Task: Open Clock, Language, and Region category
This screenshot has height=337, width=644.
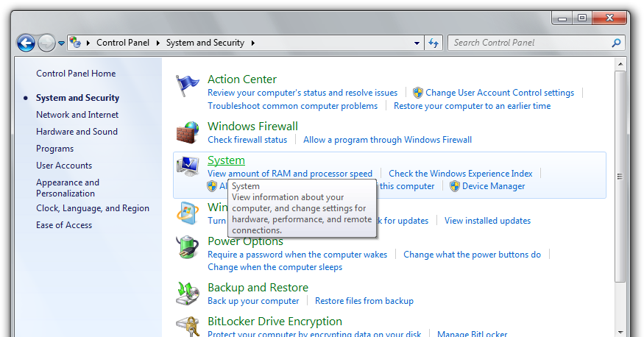Action: coord(93,208)
